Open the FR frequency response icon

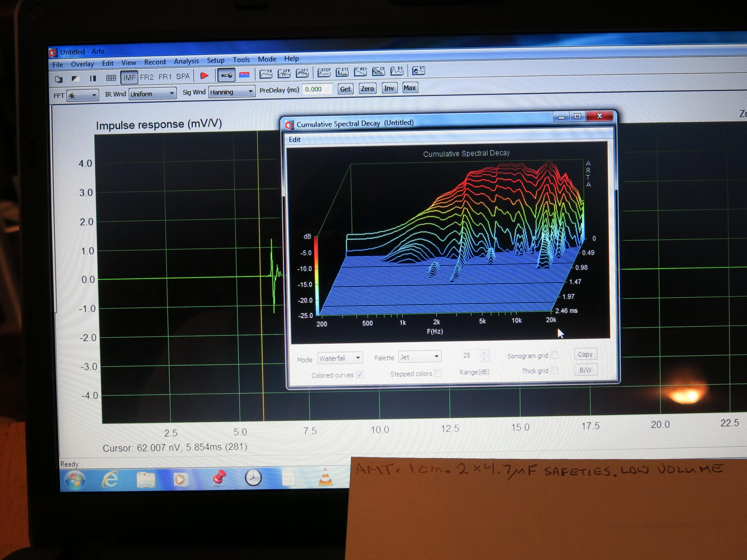coord(266,73)
